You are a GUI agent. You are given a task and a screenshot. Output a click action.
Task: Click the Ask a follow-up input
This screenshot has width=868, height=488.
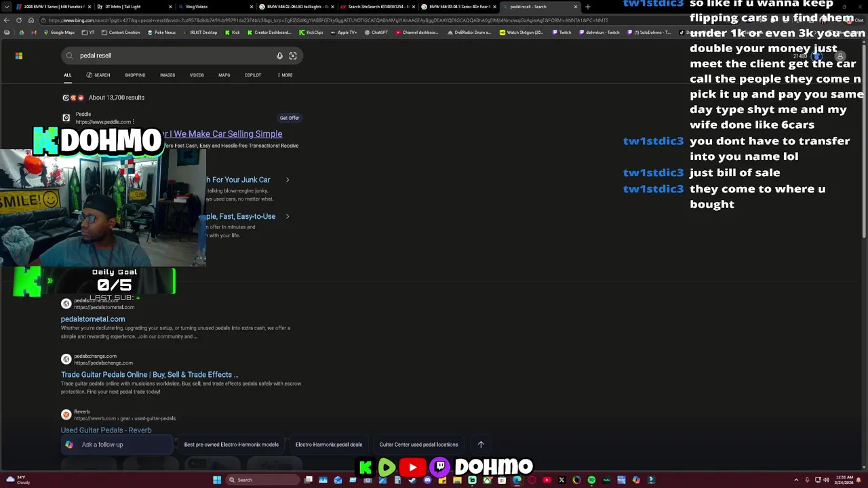point(118,445)
